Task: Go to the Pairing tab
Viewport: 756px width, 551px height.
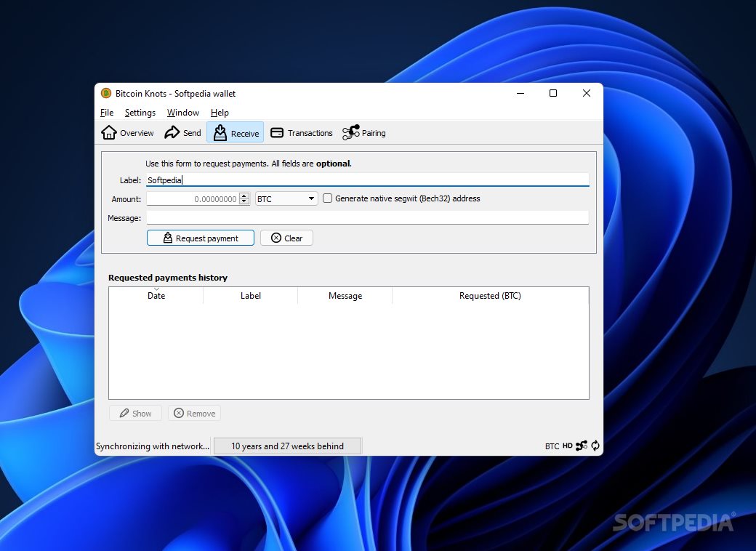Action: click(363, 132)
